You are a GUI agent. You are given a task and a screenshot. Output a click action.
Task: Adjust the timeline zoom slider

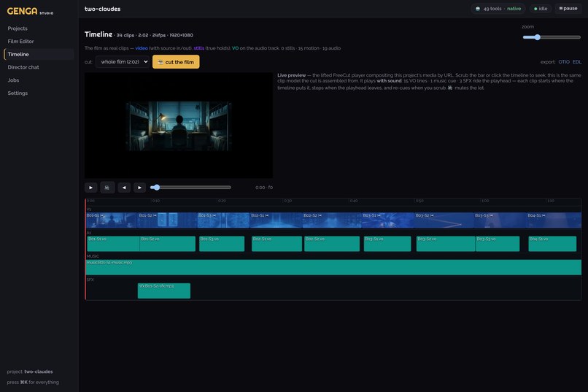552,37
